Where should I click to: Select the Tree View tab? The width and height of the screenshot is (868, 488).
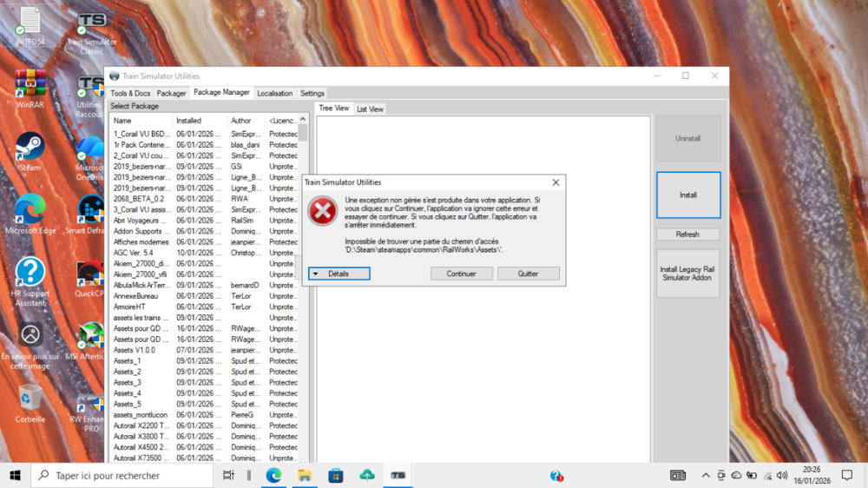tap(334, 108)
